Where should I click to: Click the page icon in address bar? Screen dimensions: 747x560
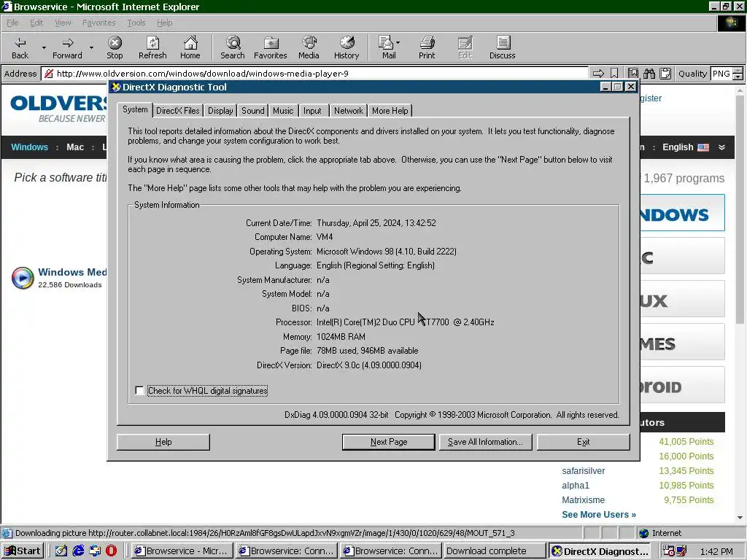pos(48,74)
